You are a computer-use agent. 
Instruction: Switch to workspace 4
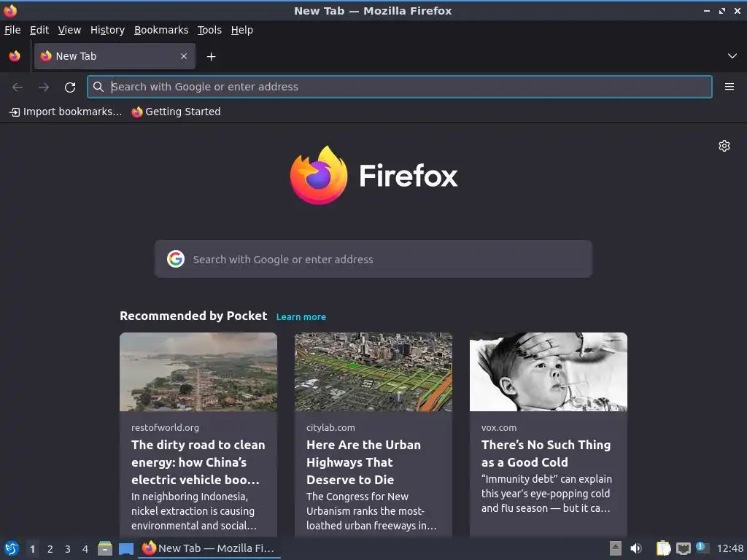(85, 549)
